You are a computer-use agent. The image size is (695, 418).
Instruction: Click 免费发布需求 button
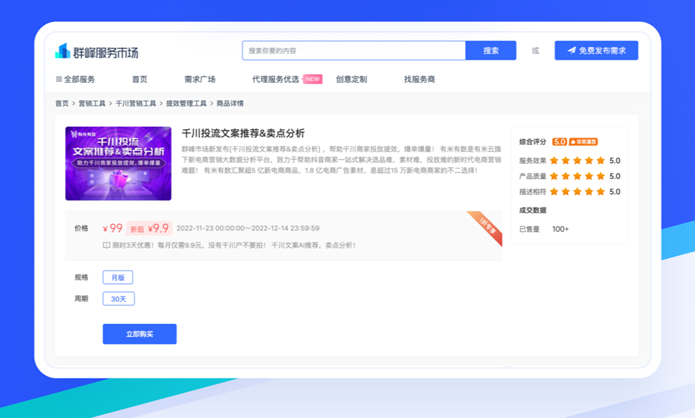tap(596, 51)
